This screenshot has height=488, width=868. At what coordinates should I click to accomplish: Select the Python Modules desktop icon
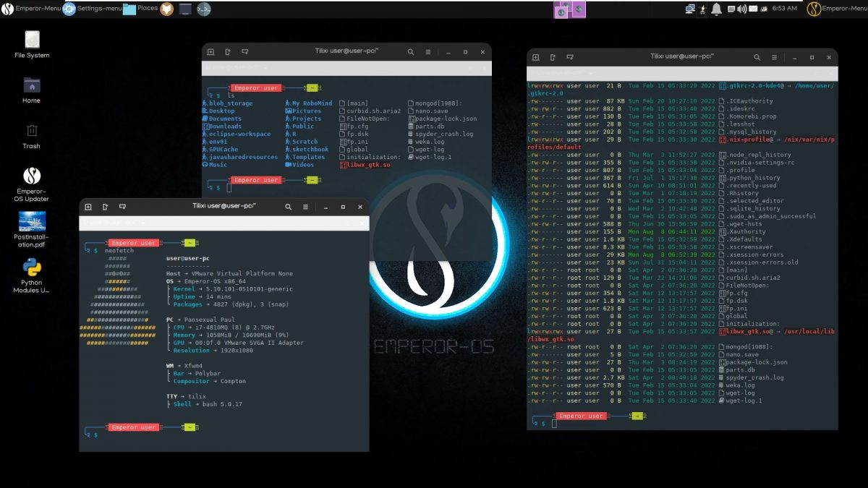pos(32,275)
